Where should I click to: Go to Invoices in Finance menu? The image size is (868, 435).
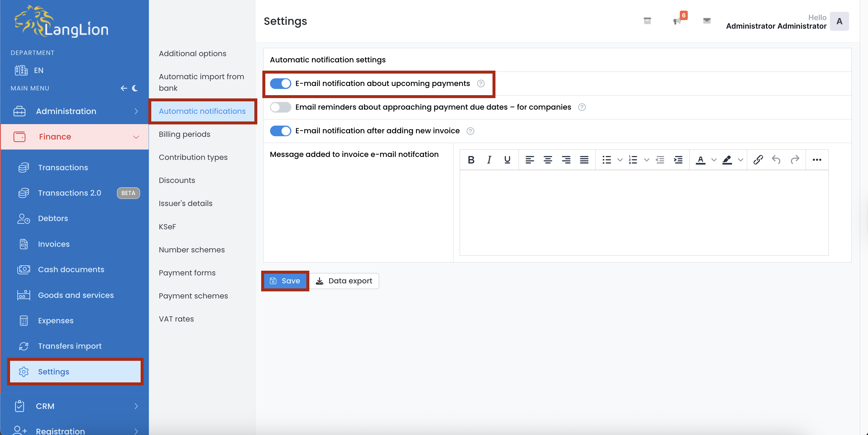(x=53, y=244)
